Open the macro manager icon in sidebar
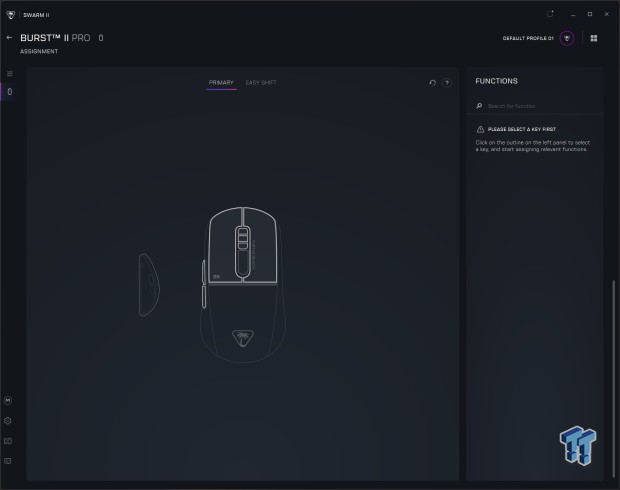The height and width of the screenshot is (490, 620). click(x=8, y=400)
